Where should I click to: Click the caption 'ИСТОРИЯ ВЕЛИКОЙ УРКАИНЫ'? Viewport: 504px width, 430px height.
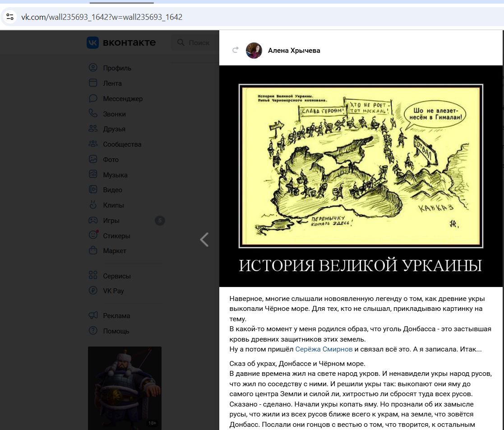(x=361, y=265)
